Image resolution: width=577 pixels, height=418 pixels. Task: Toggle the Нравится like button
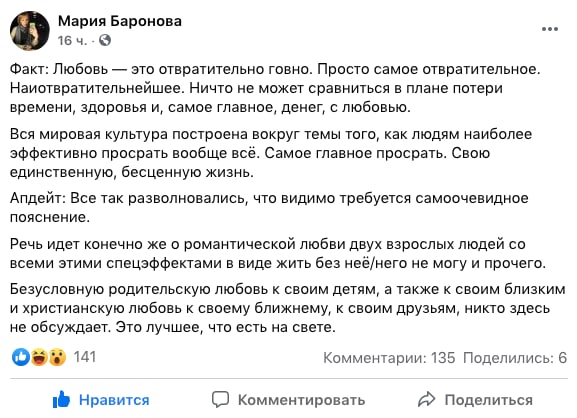[x=101, y=400]
